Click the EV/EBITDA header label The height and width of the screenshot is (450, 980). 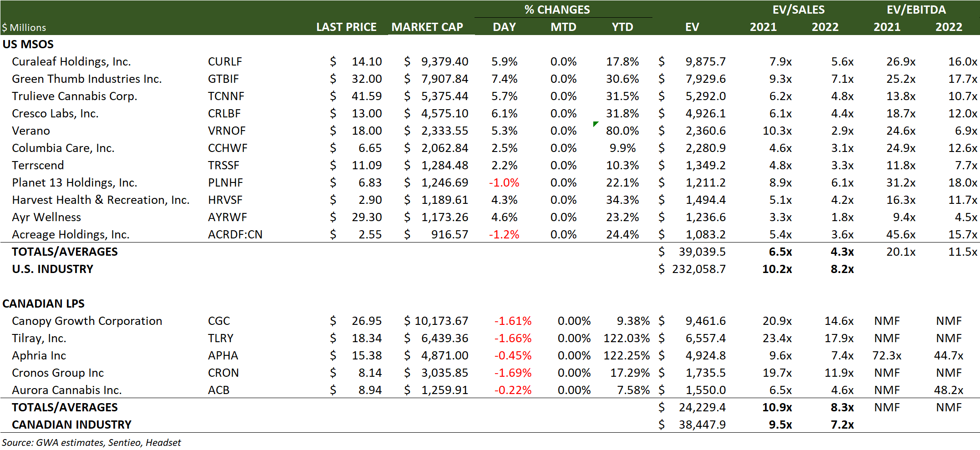coord(916,10)
